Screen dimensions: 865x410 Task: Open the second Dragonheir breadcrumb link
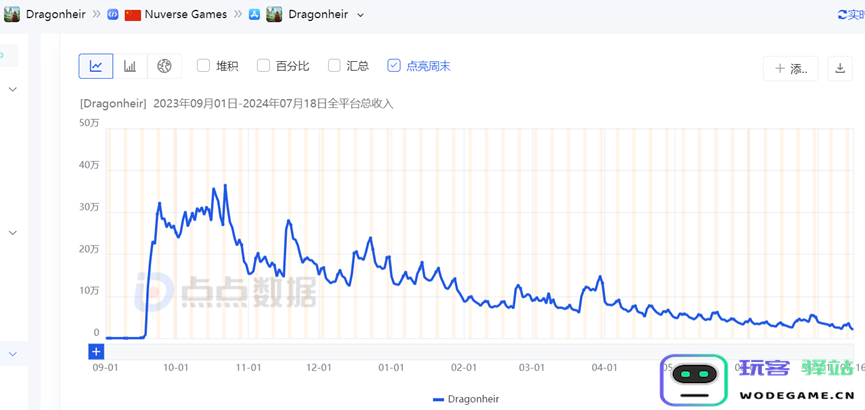tap(318, 14)
